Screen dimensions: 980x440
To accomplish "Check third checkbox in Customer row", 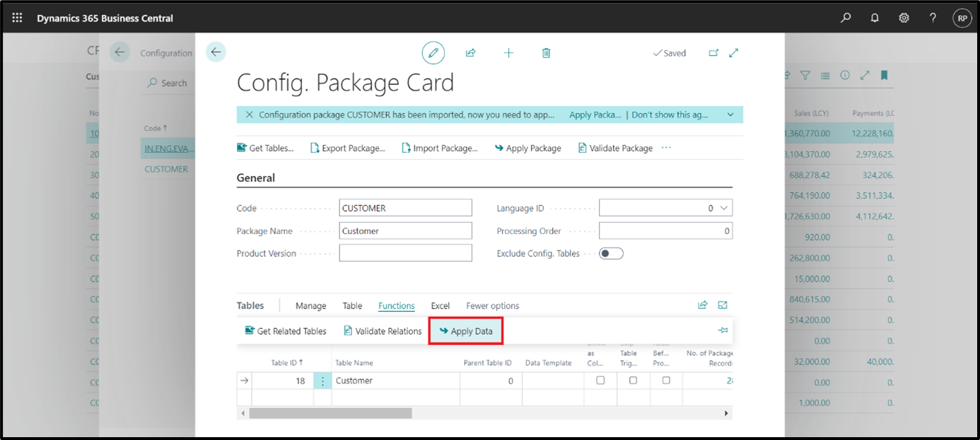I will (666, 381).
